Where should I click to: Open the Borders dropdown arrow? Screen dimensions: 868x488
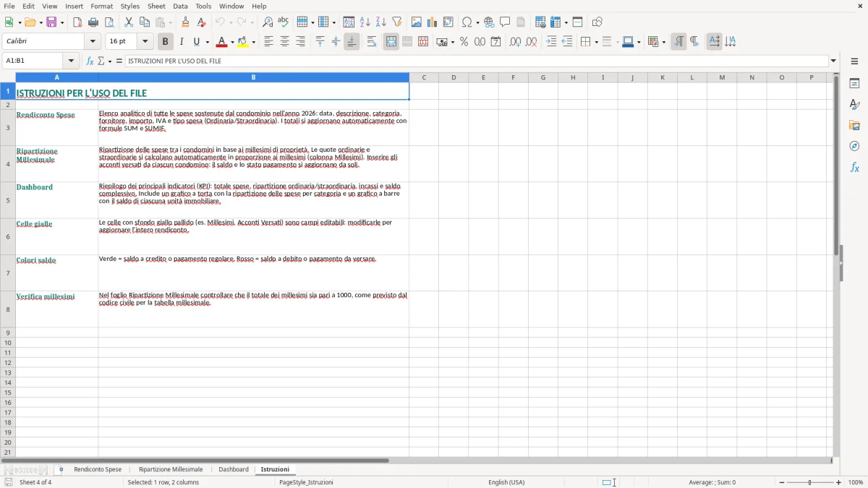[x=595, y=42]
